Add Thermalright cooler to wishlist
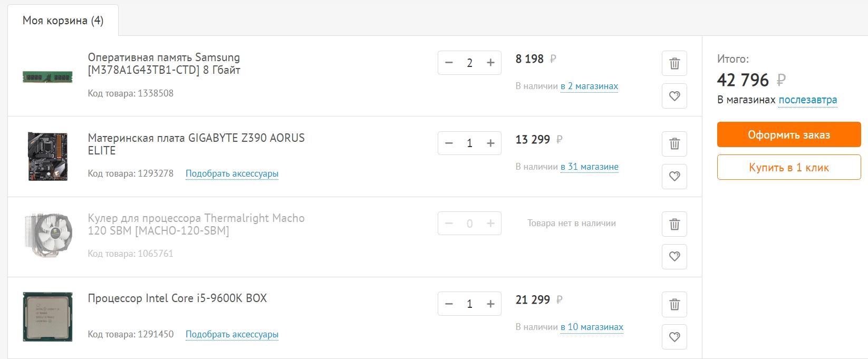This screenshot has width=868, height=359. coord(674,257)
